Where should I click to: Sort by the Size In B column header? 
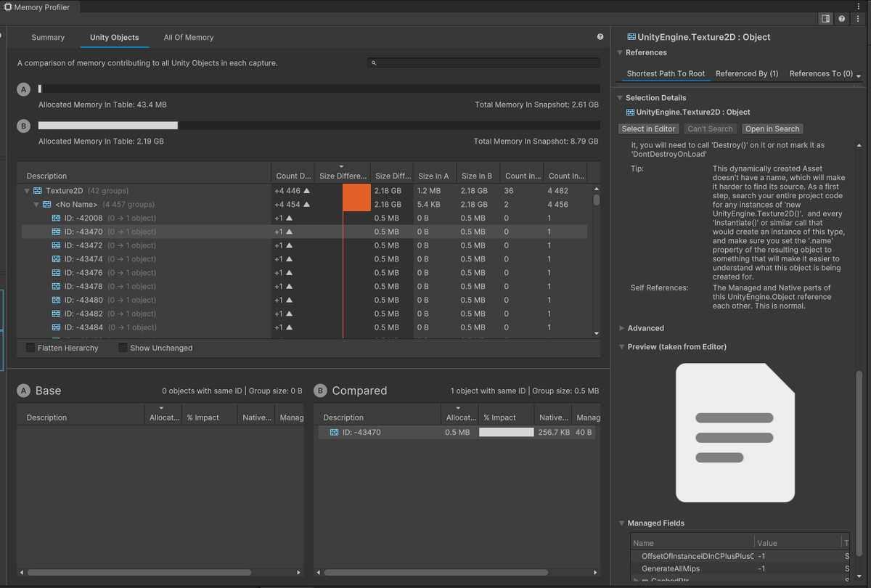tap(477, 176)
